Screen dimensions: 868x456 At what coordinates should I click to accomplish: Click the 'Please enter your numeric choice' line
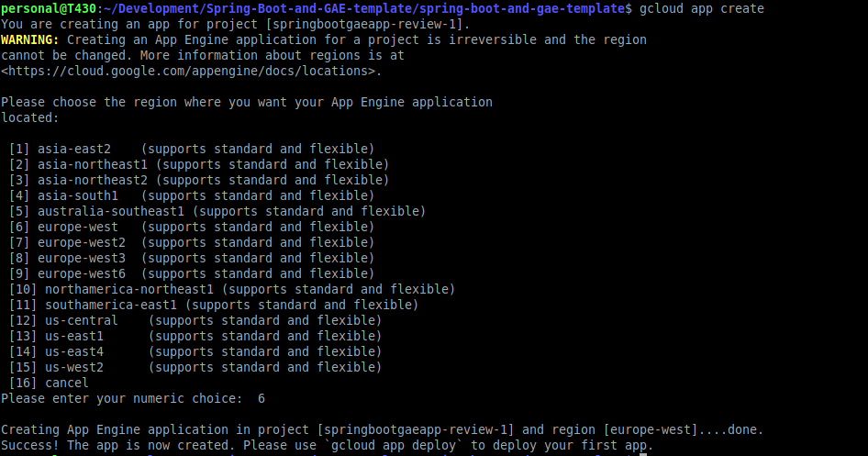coord(133,398)
